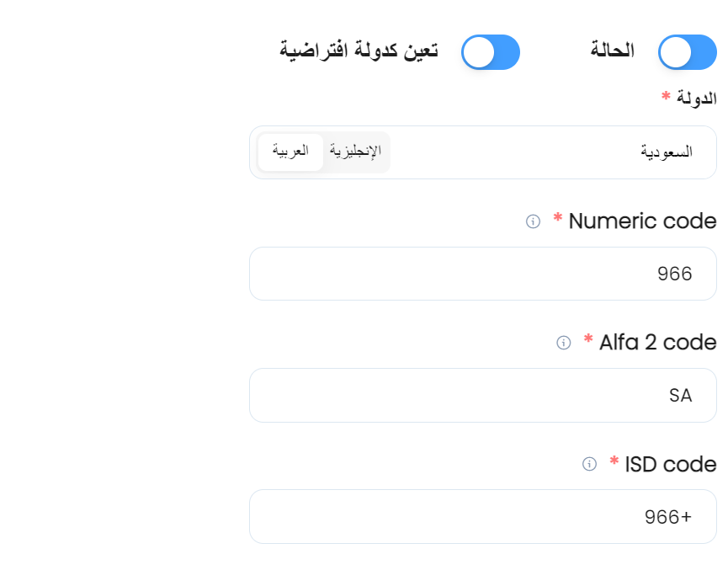Screen dimensions: 728x570
Task: Open the Numeric code info tooltip icon
Action: (533, 221)
